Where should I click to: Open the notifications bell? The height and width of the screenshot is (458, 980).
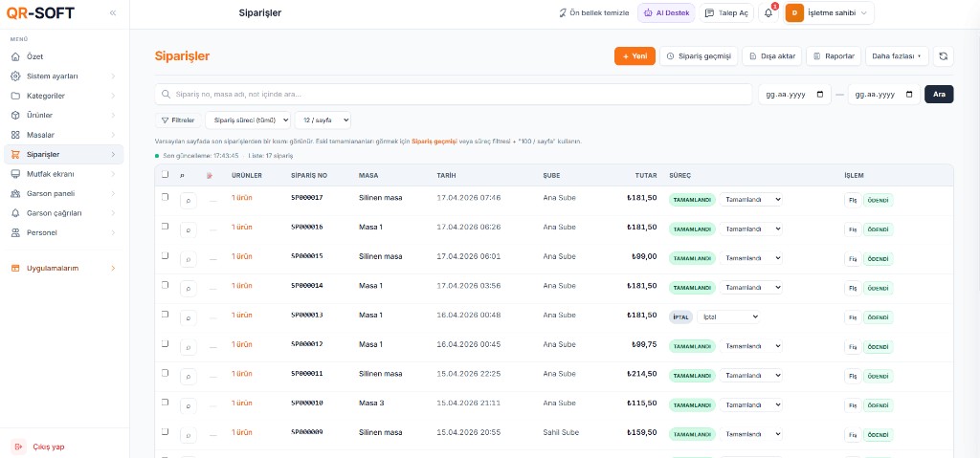tap(768, 12)
